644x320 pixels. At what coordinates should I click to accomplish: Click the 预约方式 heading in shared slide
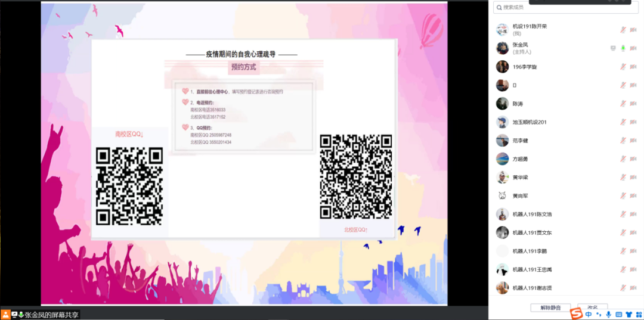[243, 67]
